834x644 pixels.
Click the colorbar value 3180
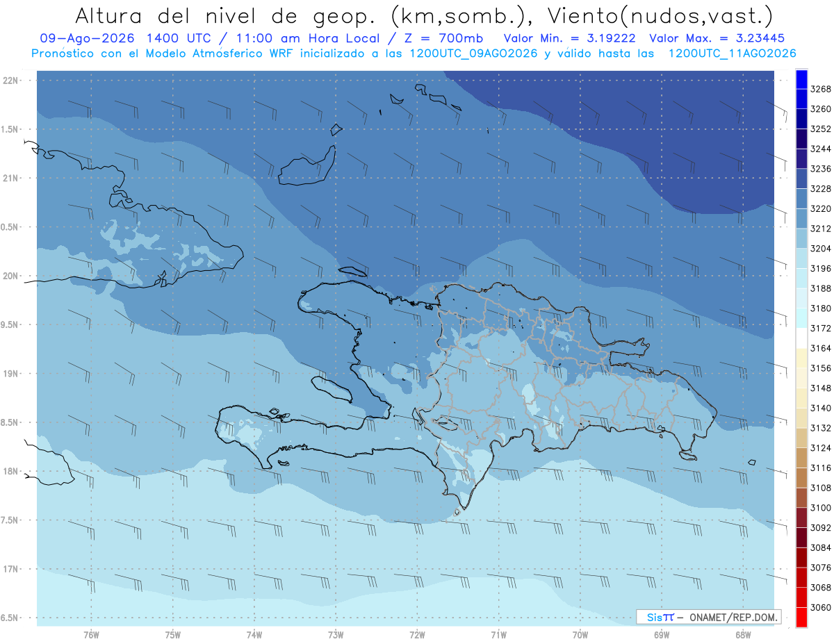tap(820, 308)
